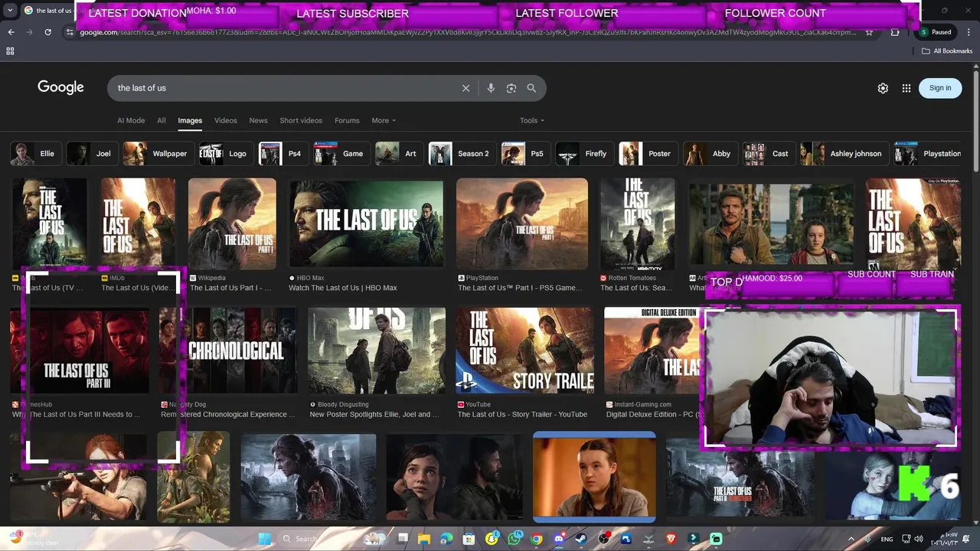Screen dimensions: 980x551
Task: Clear the Google search box text
Action: click(x=465, y=88)
